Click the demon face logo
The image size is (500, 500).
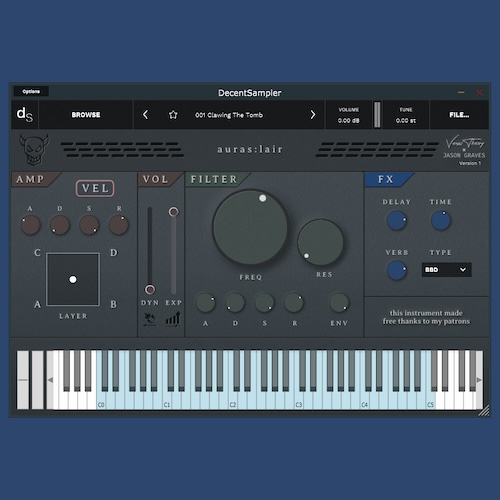(34, 150)
